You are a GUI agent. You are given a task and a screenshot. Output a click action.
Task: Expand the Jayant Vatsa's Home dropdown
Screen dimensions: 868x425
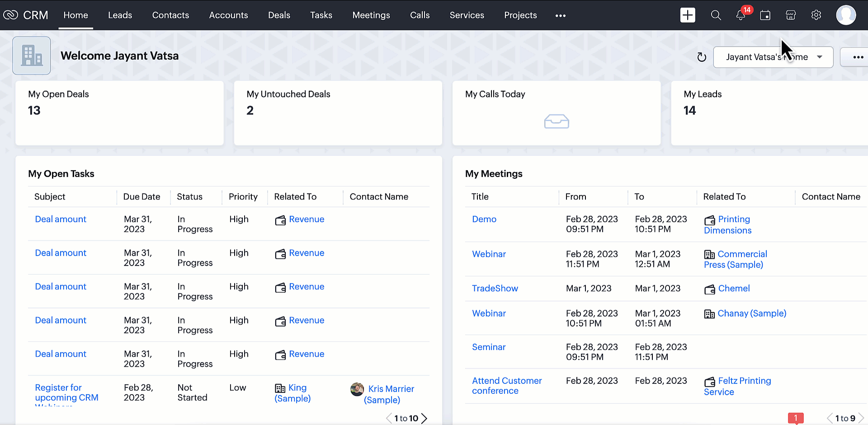(x=773, y=57)
